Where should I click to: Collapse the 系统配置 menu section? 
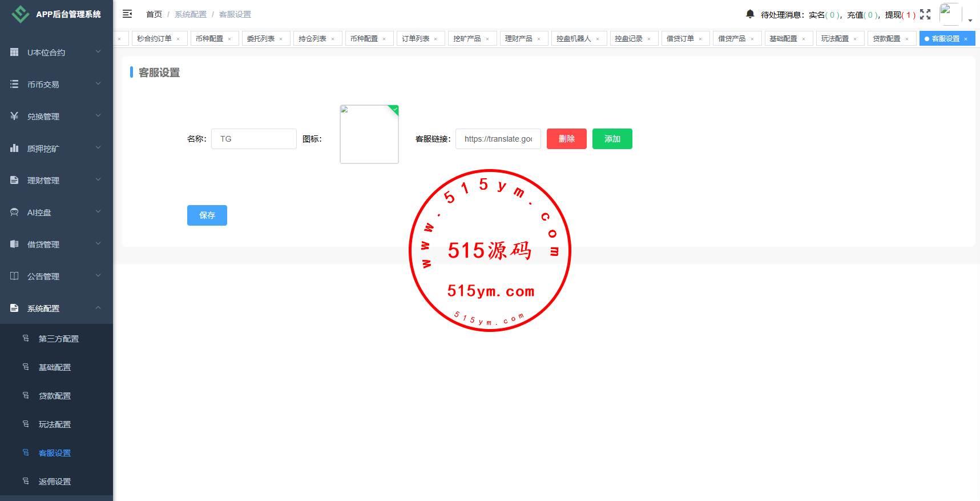tap(56, 308)
